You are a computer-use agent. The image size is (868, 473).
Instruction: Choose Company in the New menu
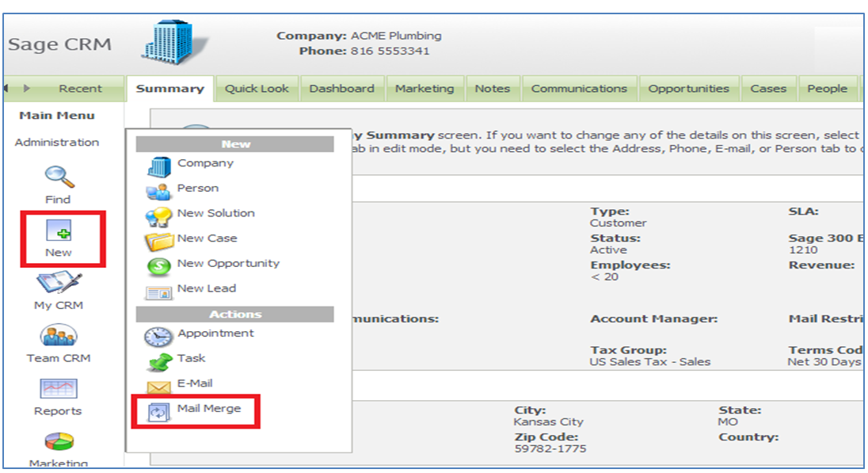coord(205,163)
